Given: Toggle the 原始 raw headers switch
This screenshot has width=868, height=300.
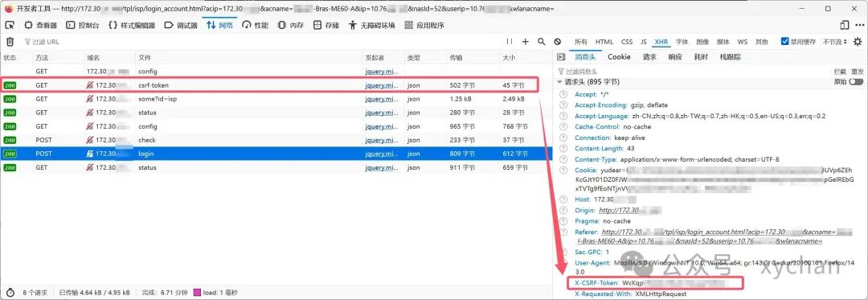Looking at the screenshot, I should tap(856, 82).
